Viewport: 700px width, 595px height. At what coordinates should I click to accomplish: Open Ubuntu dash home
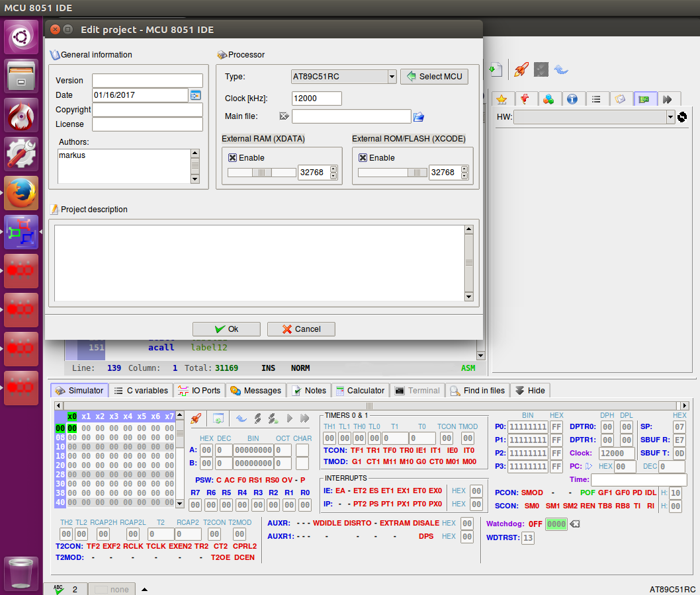[21, 37]
